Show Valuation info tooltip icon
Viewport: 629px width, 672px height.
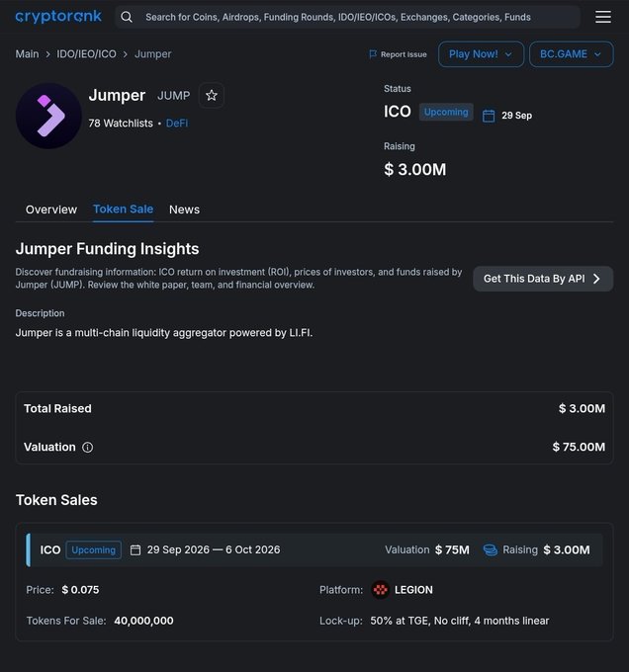click(87, 447)
